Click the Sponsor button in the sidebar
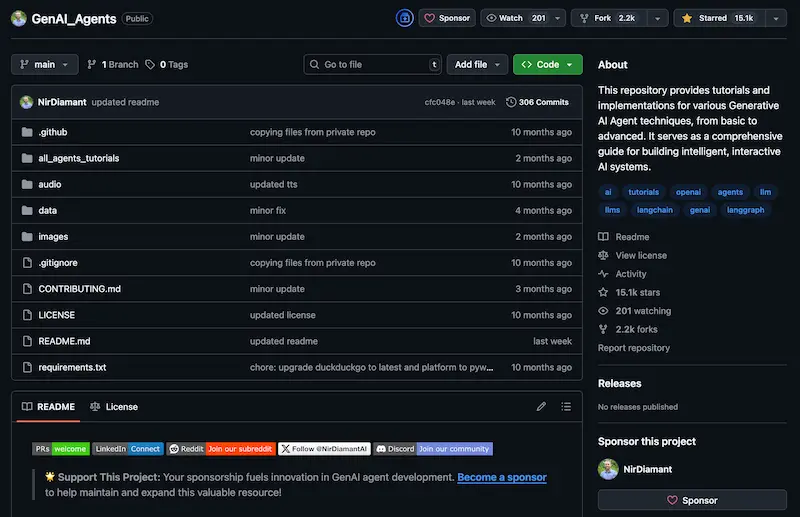 point(692,500)
